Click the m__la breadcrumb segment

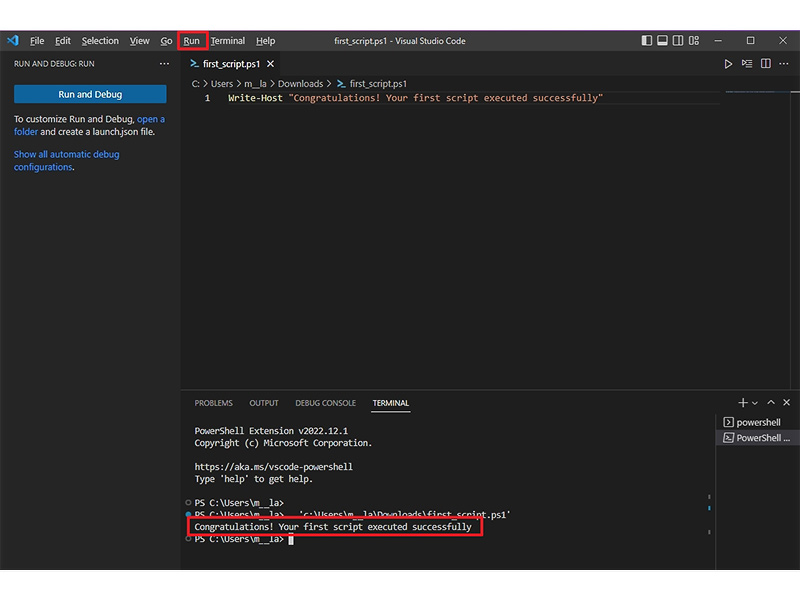(x=255, y=84)
